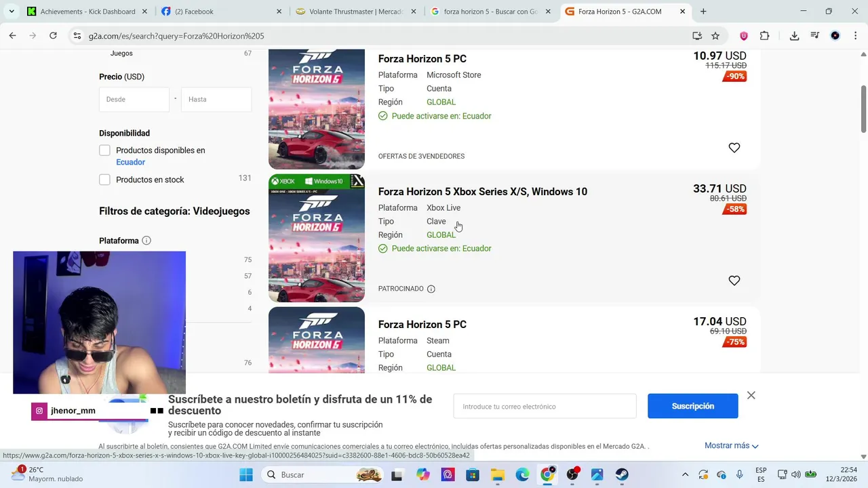This screenshot has height=488, width=868.
Task: Click the newsletter email input field
Action: point(545,406)
